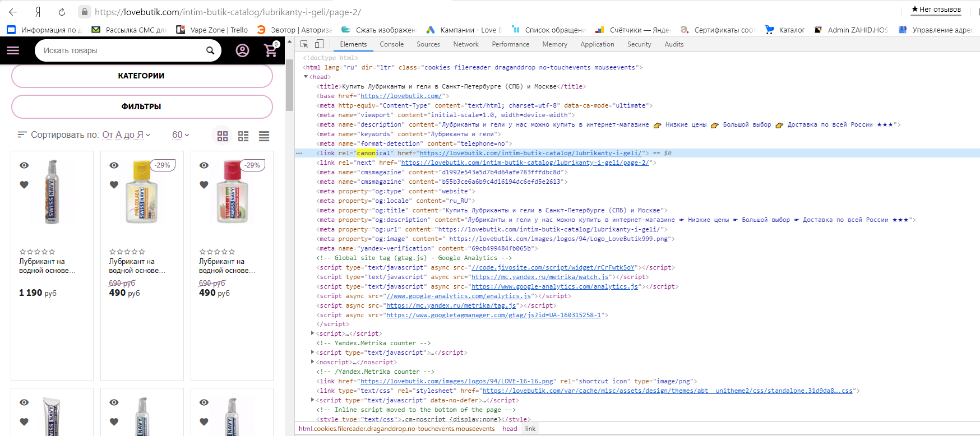Switch to Elements tab in DevTools
This screenshot has height=436, width=980.
[x=353, y=44]
